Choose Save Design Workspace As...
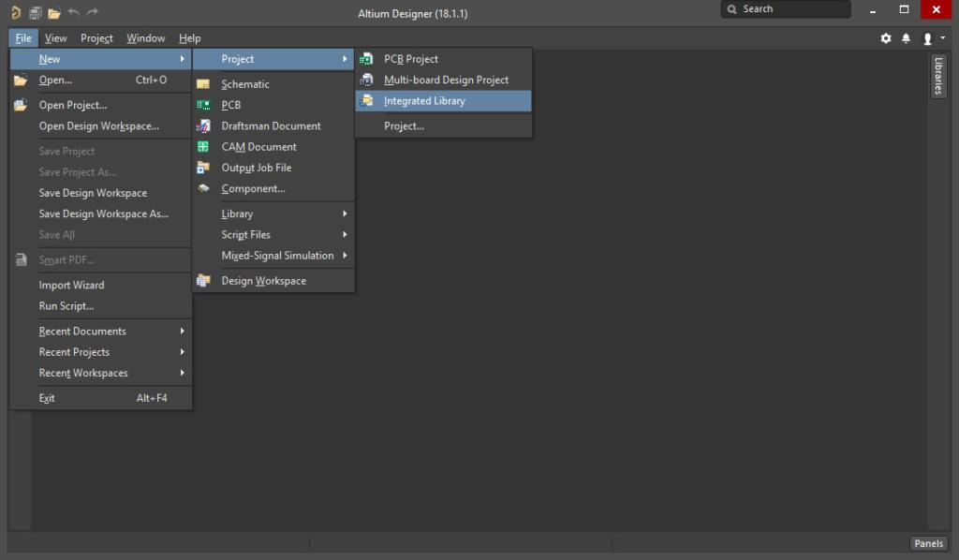Viewport: 959px width, 560px height. tap(101, 214)
